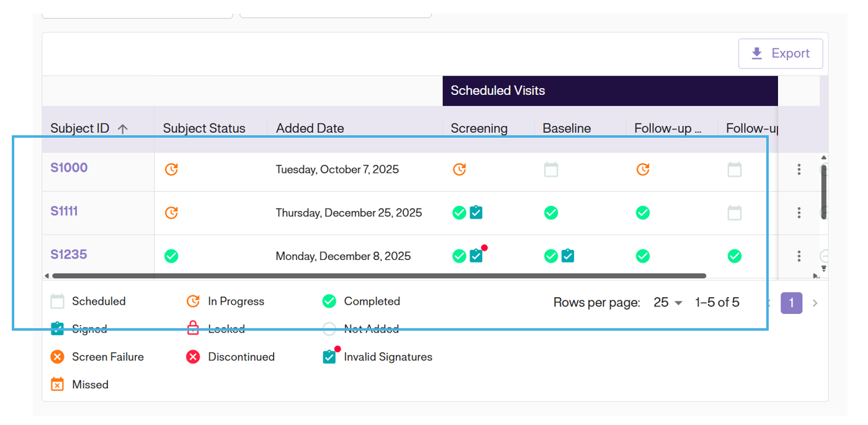
Task: Click the Invalid Signatures icon in S1235's Screening
Action: tap(477, 256)
